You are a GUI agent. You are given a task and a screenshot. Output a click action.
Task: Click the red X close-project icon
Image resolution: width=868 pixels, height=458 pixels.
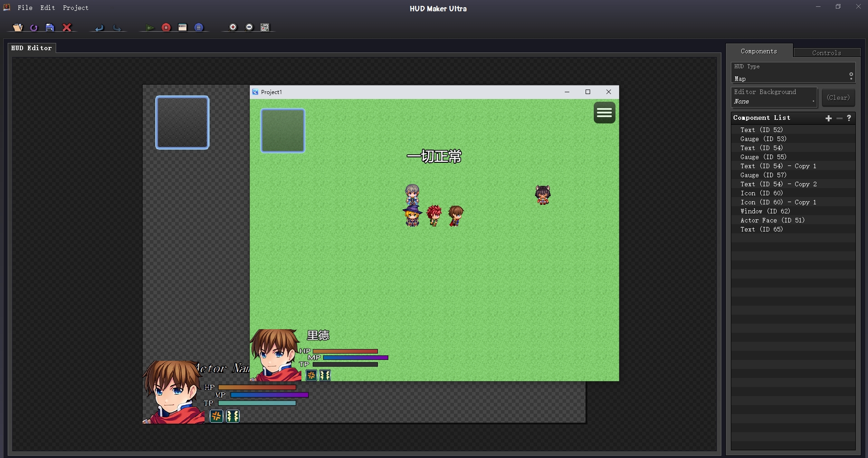[67, 28]
